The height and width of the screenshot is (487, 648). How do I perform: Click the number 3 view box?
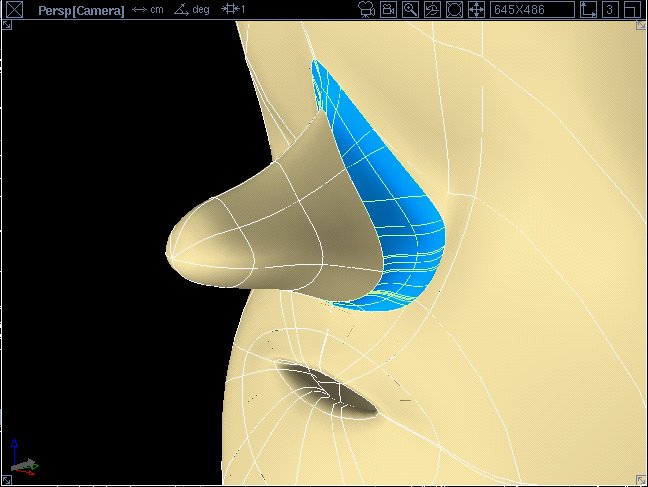pos(610,10)
